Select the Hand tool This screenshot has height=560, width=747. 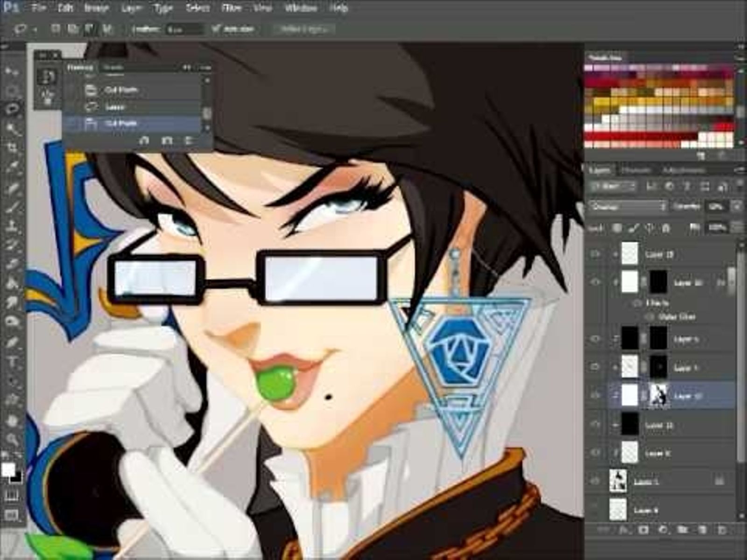click(12, 420)
